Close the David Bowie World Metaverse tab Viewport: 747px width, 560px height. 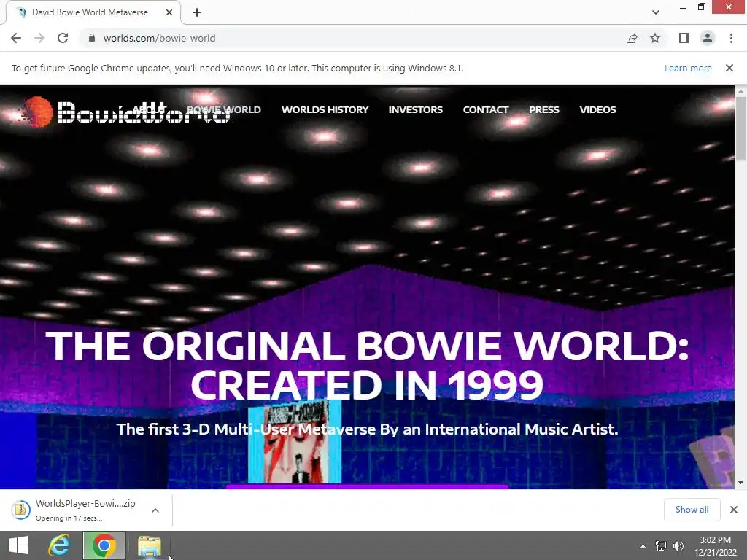[169, 12]
